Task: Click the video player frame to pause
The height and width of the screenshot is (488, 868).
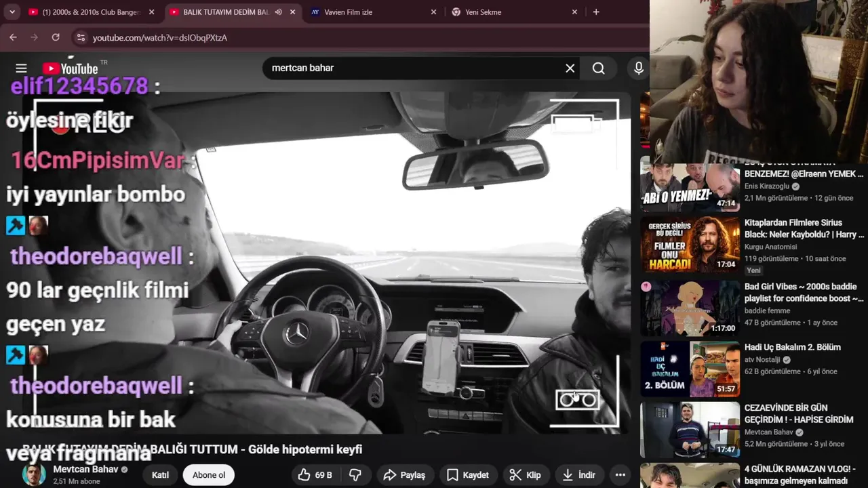Action: [325, 263]
